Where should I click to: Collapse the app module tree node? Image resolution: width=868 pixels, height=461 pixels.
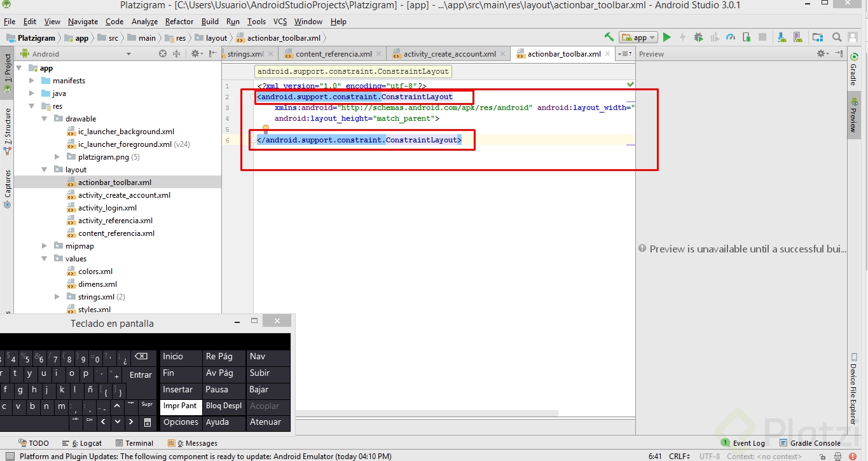coord(20,68)
